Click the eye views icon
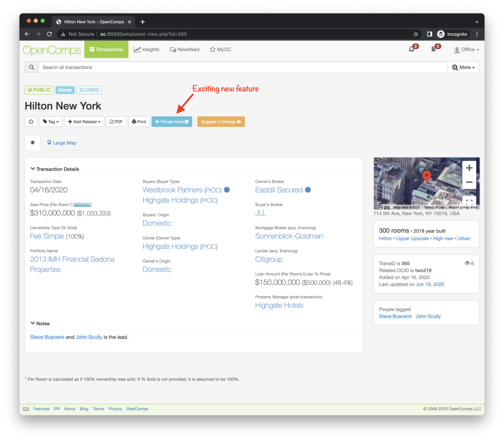This screenshot has width=504, height=441. click(x=467, y=263)
